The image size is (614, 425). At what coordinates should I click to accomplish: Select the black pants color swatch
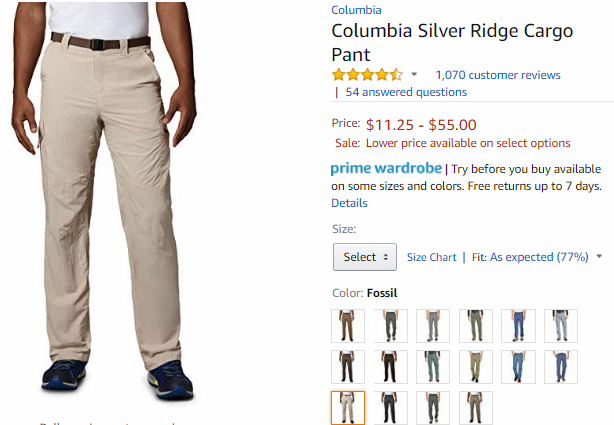(x=391, y=367)
